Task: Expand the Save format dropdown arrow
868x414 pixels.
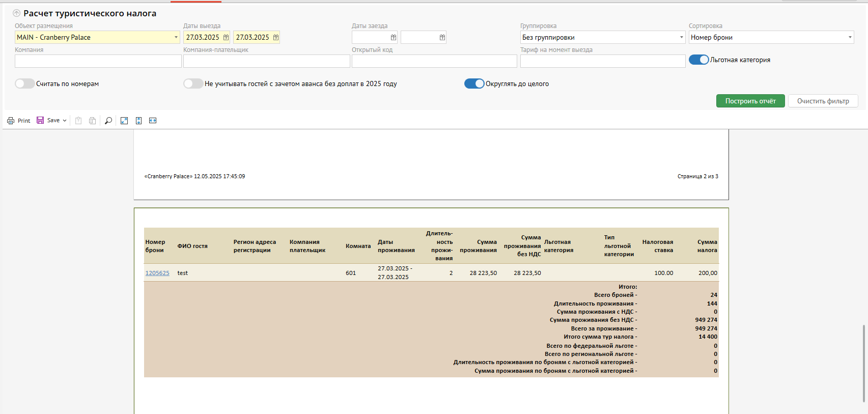Action: [x=65, y=121]
